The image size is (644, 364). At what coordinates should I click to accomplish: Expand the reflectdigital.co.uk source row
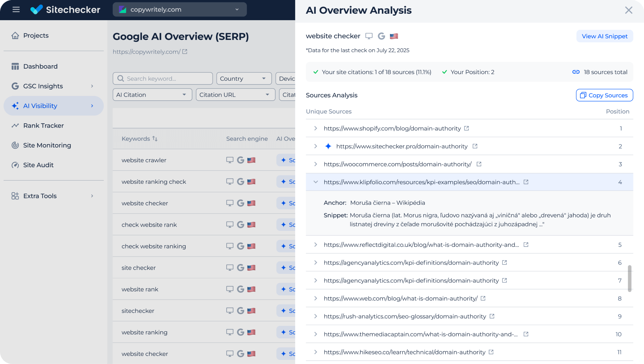point(316,245)
